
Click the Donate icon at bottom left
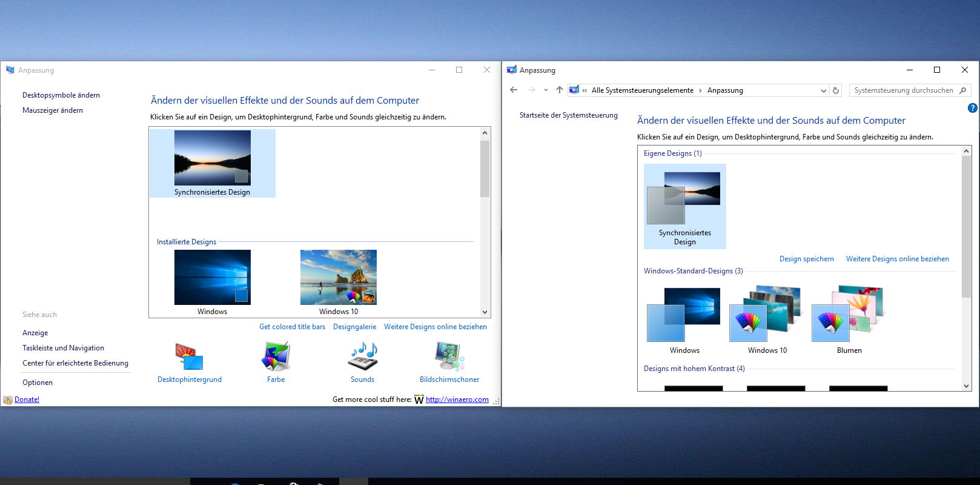[8, 400]
